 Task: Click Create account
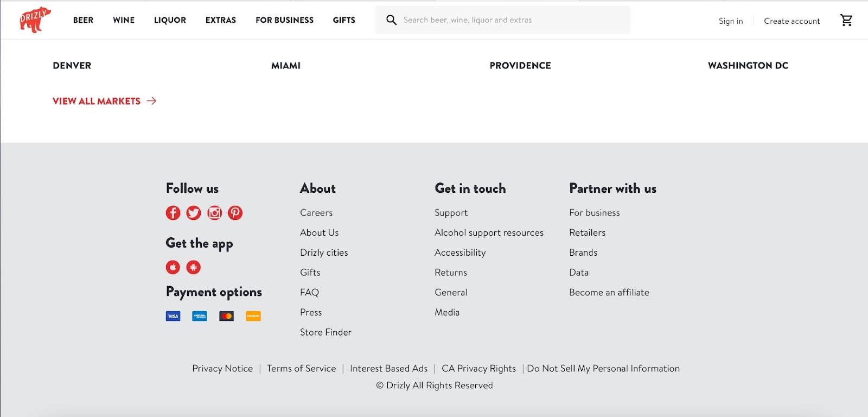pyautogui.click(x=792, y=21)
